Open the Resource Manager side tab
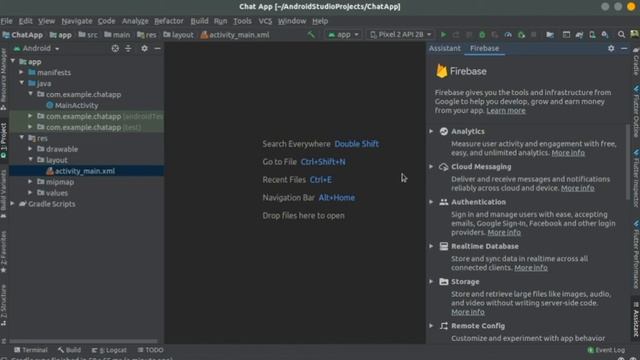The height and width of the screenshot is (360, 640). [3, 79]
